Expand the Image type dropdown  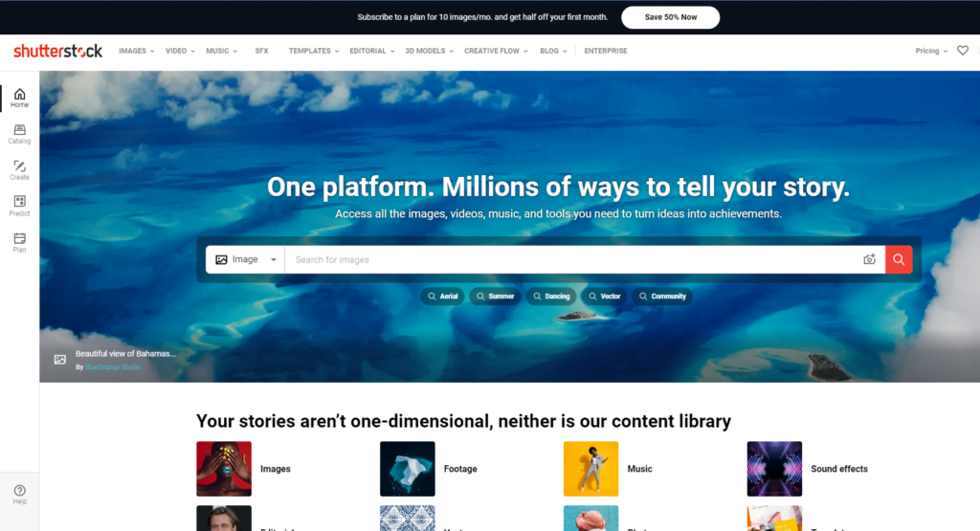point(246,259)
